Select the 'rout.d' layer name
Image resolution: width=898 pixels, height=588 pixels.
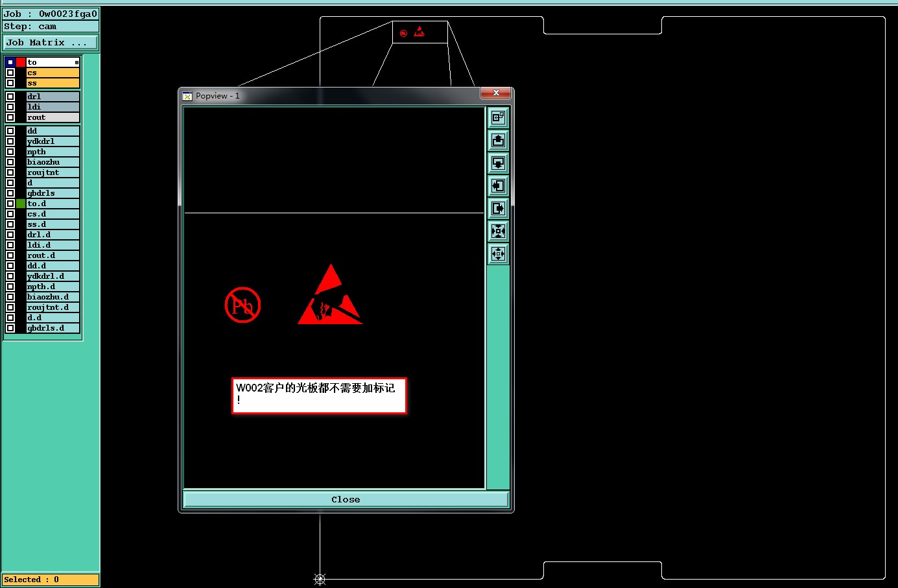[x=53, y=255]
